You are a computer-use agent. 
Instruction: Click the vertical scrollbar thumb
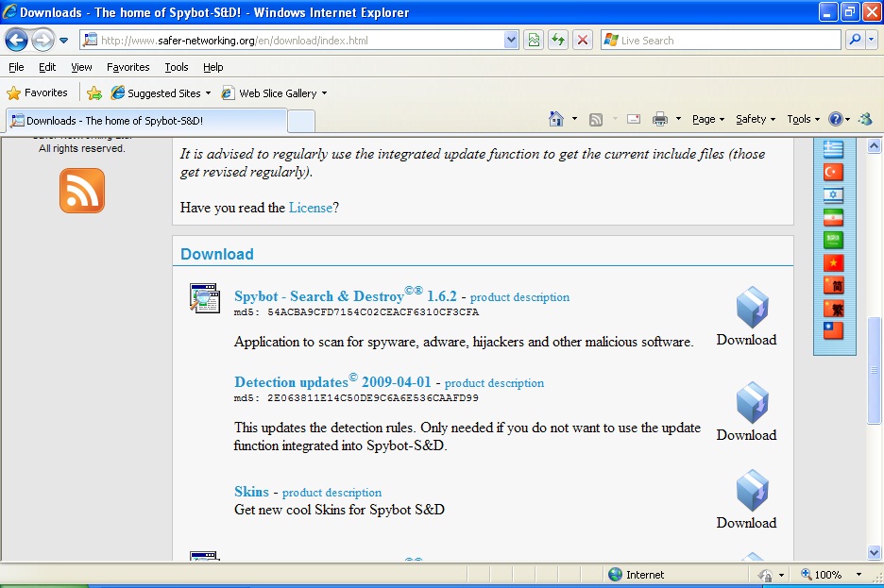(x=874, y=370)
